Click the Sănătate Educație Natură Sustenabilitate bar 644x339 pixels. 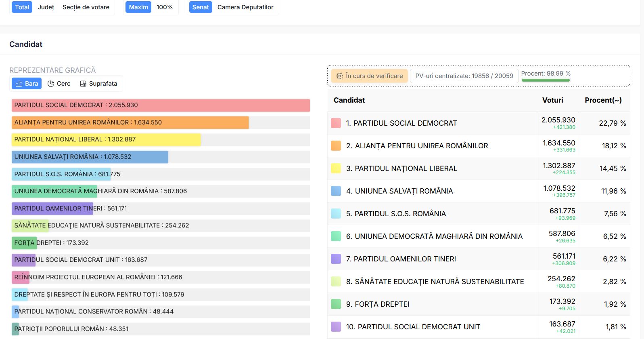point(30,225)
